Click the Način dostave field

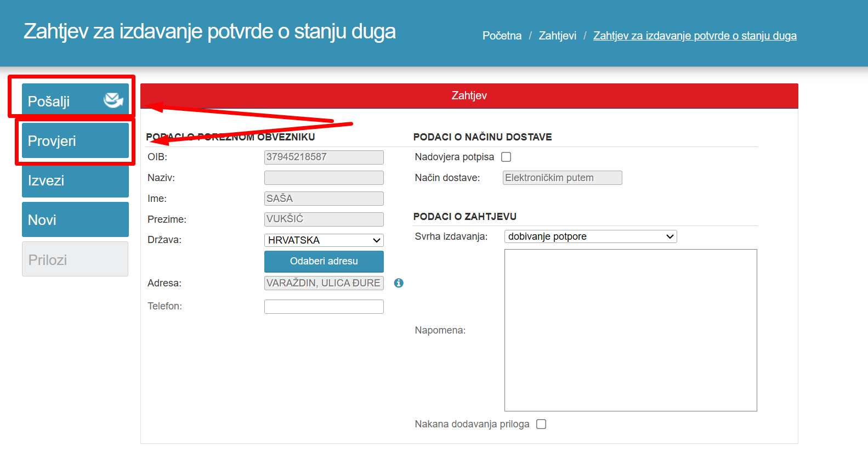click(x=563, y=178)
